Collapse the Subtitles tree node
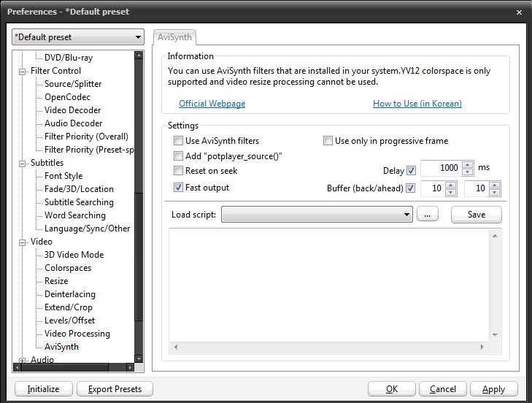This screenshot has height=403, width=532. tap(23, 164)
